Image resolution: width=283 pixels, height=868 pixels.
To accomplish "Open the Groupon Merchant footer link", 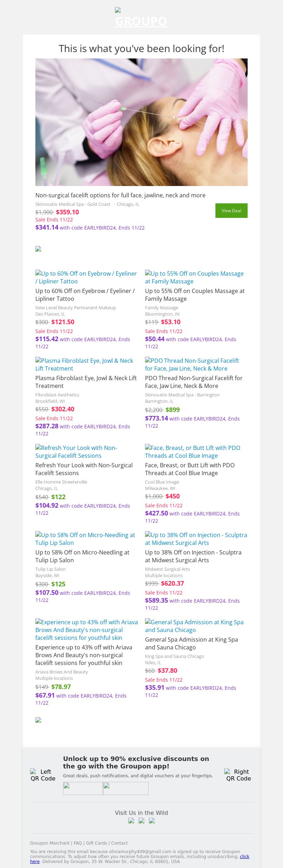I will [50, 843].
